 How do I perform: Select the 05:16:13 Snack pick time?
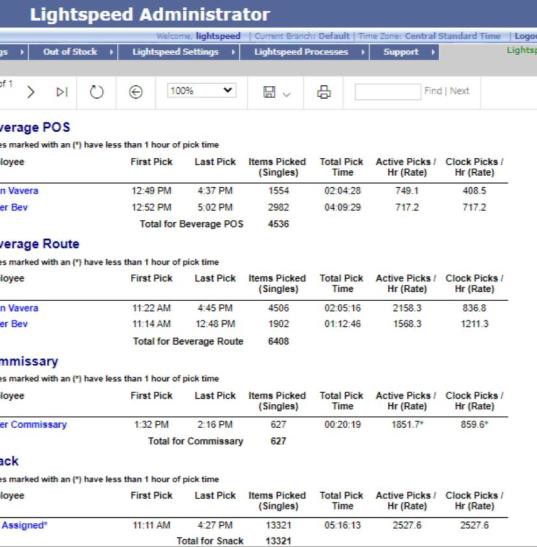click(343, 525)
